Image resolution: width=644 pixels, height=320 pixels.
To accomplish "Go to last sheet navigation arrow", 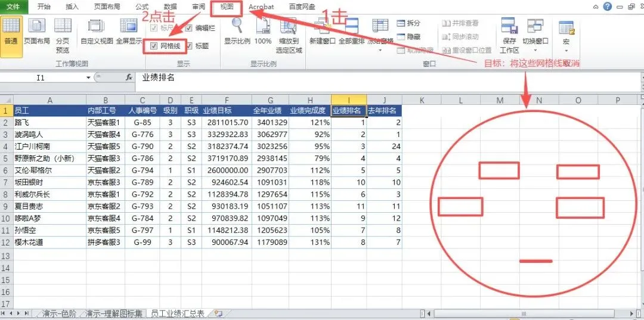I will click(27, 313).
